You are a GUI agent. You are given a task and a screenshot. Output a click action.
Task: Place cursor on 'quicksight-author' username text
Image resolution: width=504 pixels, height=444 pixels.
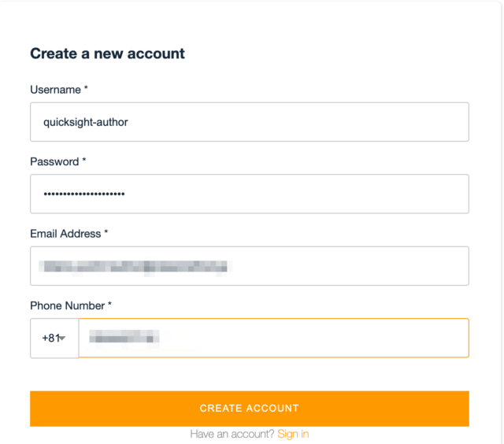coord(86,122)
